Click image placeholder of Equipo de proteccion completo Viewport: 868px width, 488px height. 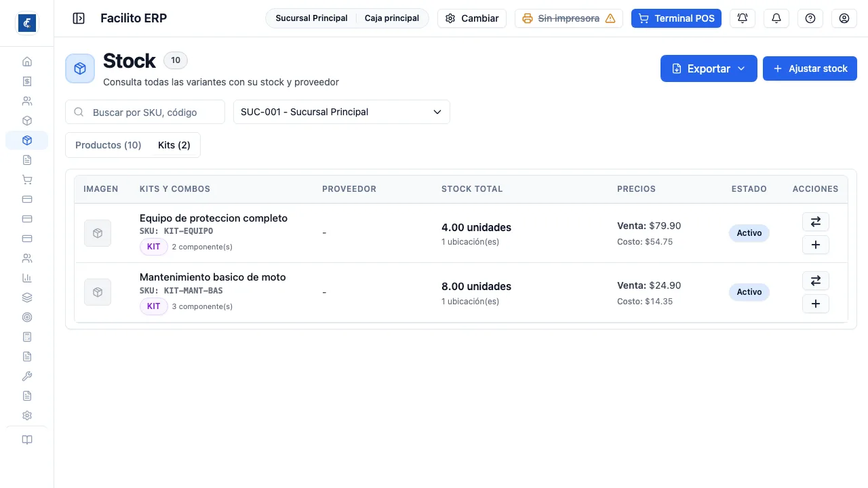tap(98, 233)
